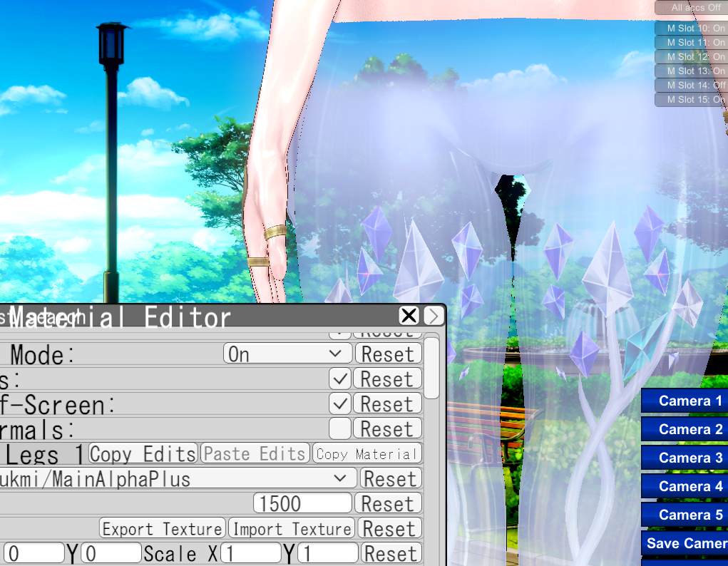The width and height of the screenshot is (728, 566).
Task: Click the Scale X input field
Action: (x=250, y=554)
